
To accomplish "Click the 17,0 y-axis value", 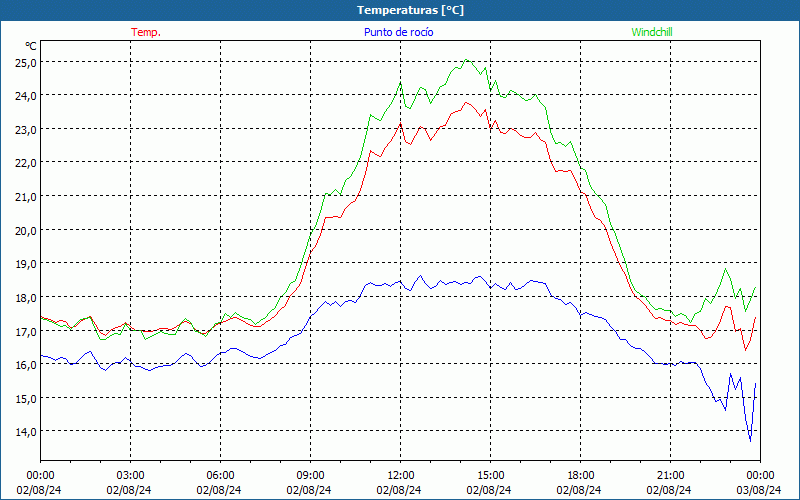I will [x=26, y=331].
